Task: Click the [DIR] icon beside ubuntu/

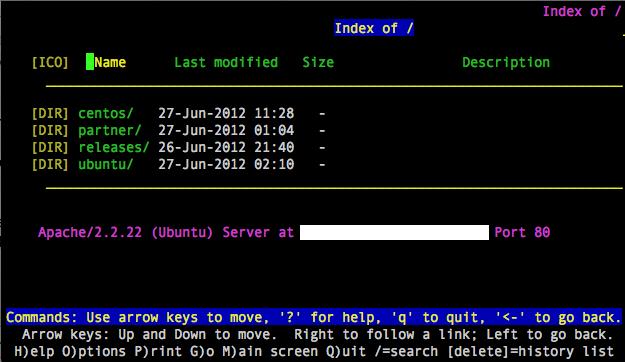Action: (50, 164)
